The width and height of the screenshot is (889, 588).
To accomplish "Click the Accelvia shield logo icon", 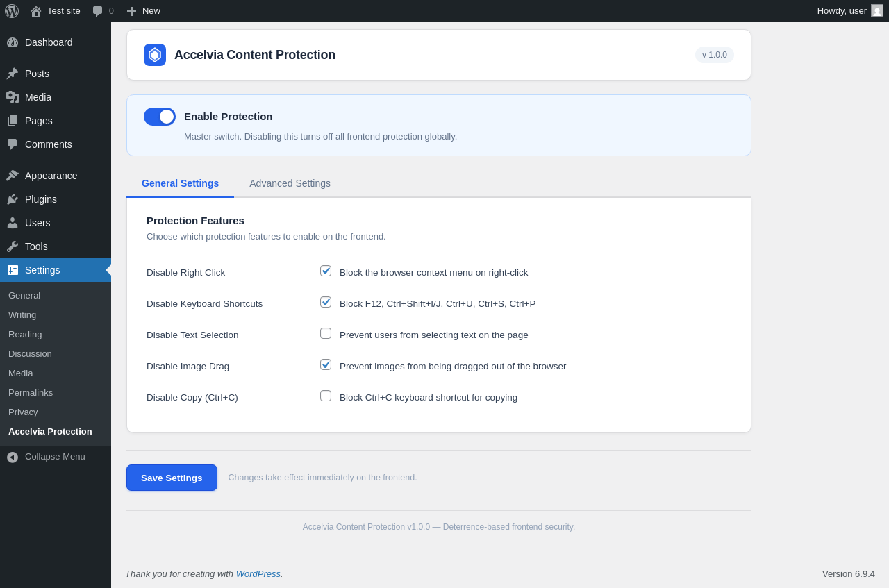I will pos(155,55).
